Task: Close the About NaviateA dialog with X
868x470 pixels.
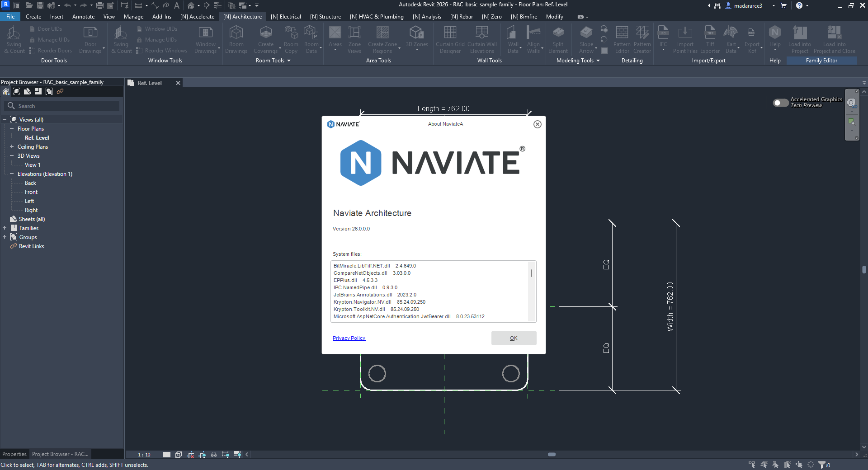Action: click(537, 124)
